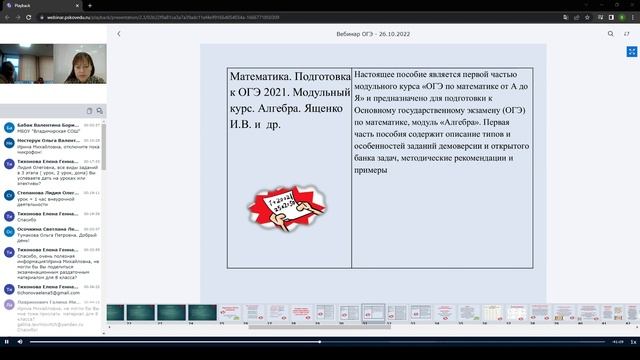Screen dimensions: 640x360
Task: Open the first light slide after the green thumbnails
Action: [230, 313]
